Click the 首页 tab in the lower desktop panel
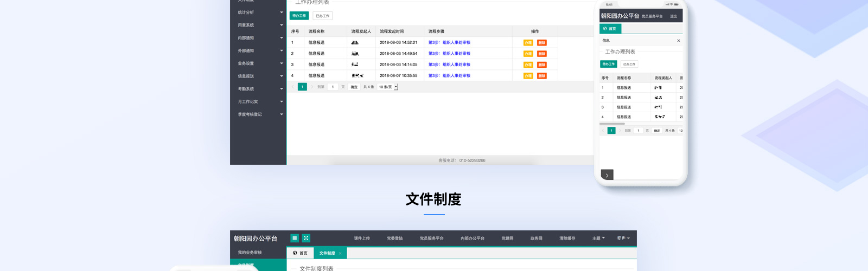The width and height of the screenshot is (868, 271). click(x=300, y=253)
